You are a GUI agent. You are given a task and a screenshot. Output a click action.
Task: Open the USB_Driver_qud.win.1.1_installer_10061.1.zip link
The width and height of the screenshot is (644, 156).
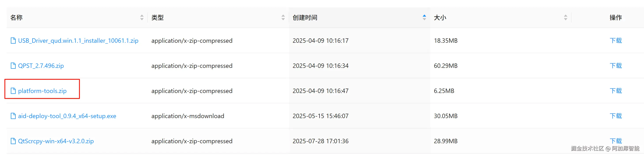78,41
